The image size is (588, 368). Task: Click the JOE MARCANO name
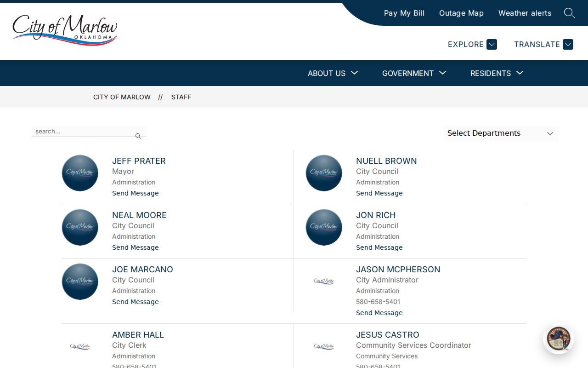[142, 270]
